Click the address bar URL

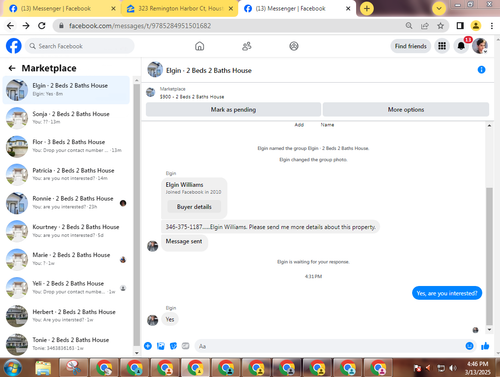point(140,26)
